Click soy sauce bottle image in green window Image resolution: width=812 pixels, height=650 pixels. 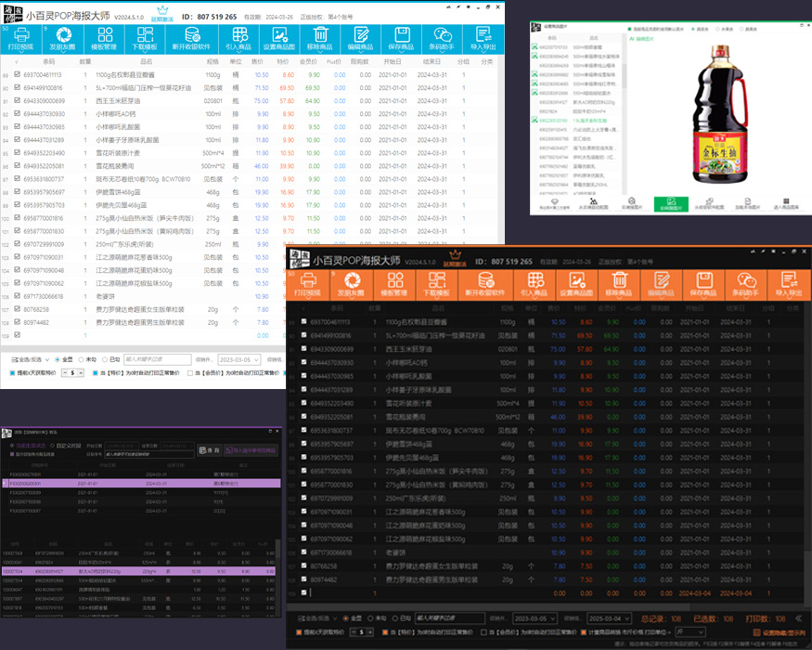click(721, 114)
